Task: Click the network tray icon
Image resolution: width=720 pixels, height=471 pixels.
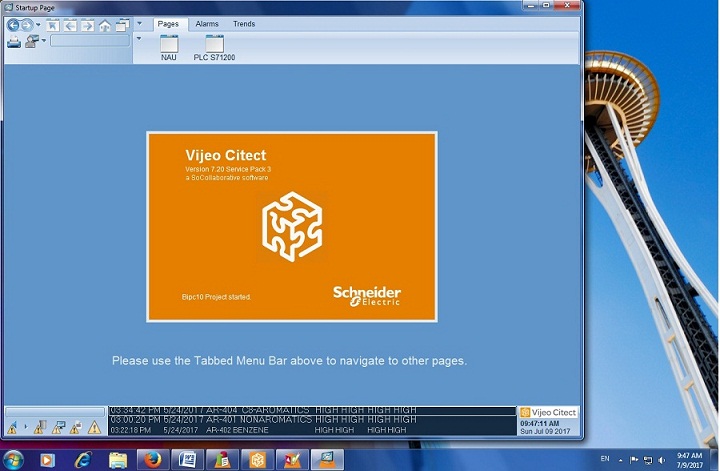Action: point(648,460)
